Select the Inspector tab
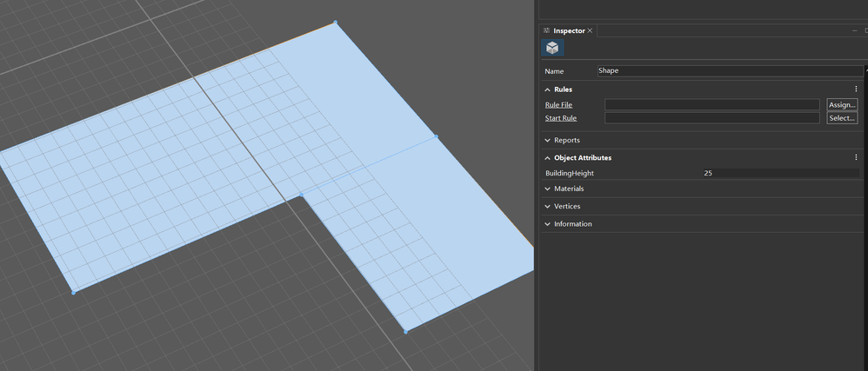This screenshot has width=868, height=371. (x=569, y=30)
